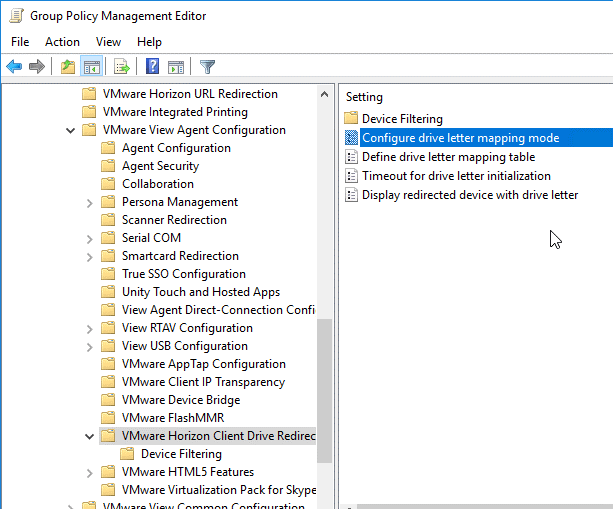Select VMware Device Bridge tree item
Image resolution: width=613 pixels, height=509 pixels.
point(181,400)
